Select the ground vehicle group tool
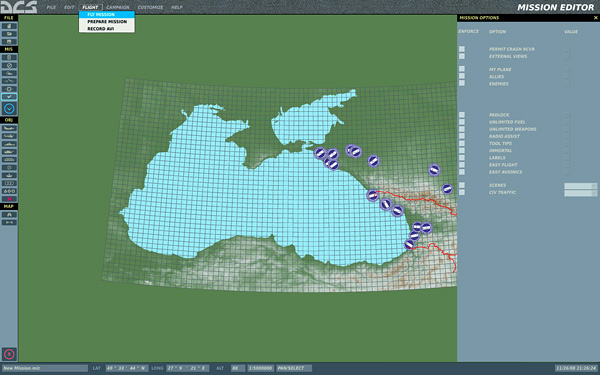This screenshot has width=600, height=375. click(x=9, y=152)
